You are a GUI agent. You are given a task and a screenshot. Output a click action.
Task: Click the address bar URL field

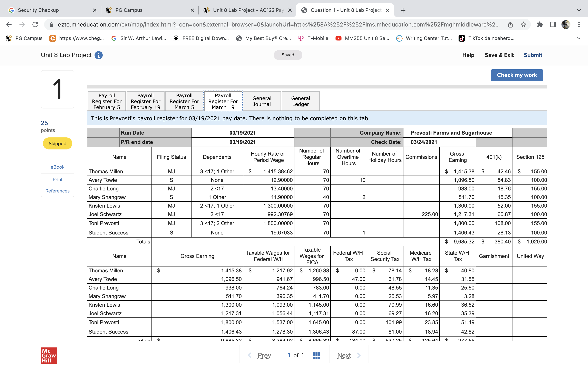click(x=277, y=24)
